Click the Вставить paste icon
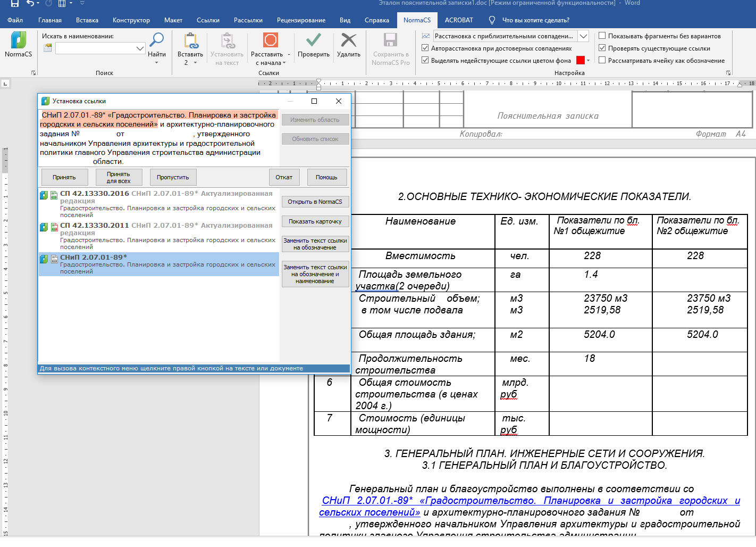 [190, 41]
